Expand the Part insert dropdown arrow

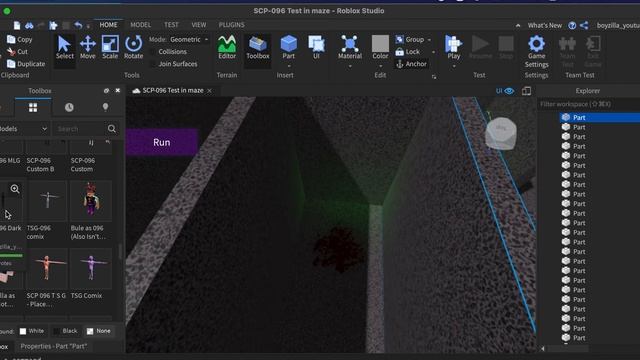(289, 66)
